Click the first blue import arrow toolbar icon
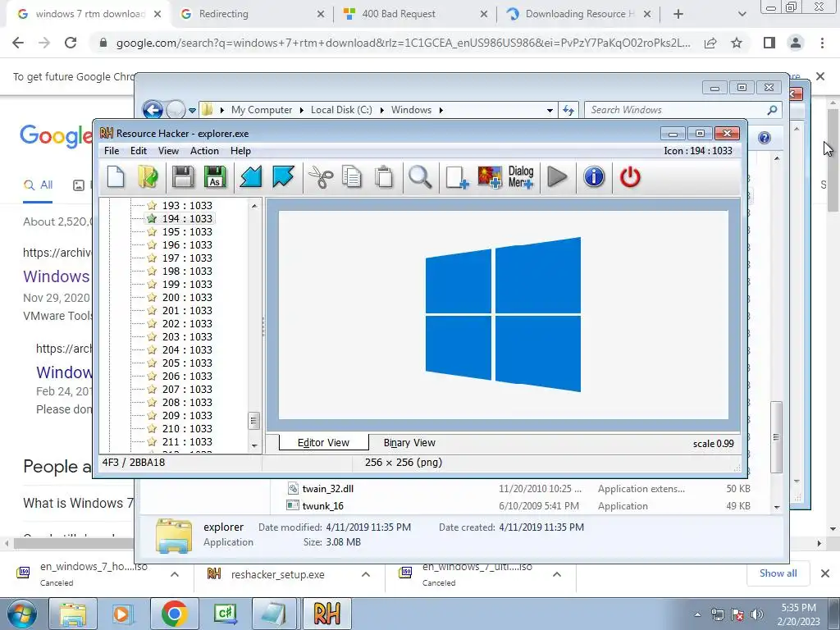 pos(250,177)
